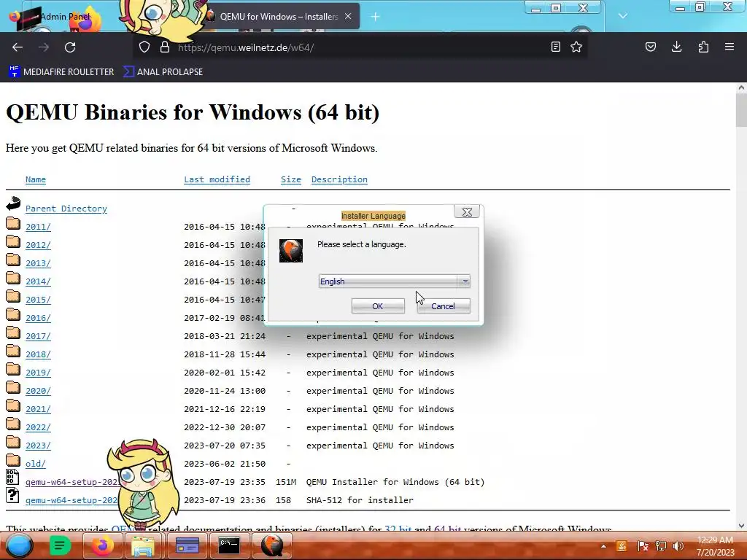Screen dimensions: 747x560
Task: Open the tracking protection shield icon
Action: tap(144, 47)
